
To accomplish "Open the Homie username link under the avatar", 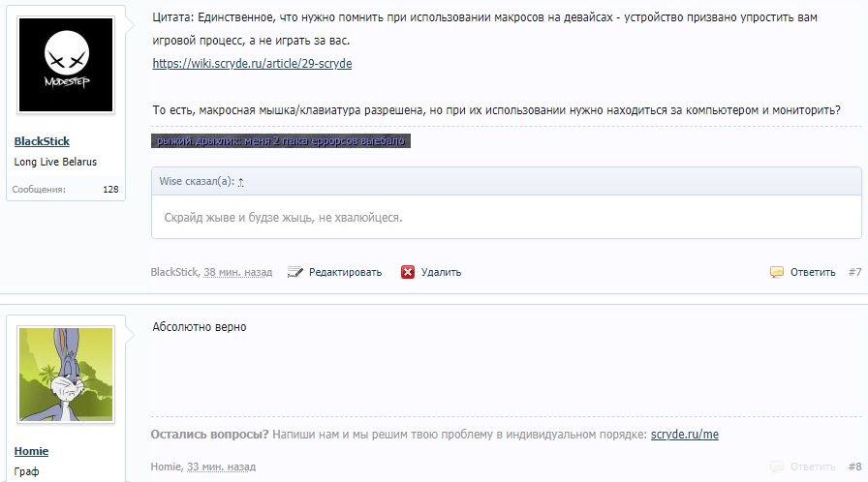I will [31, 451].
